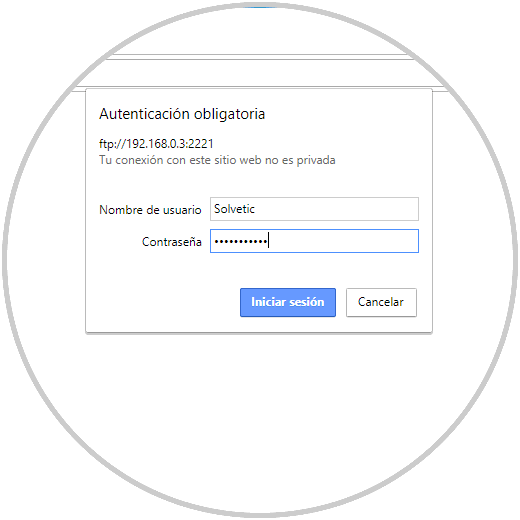Image resolution: width=520 pixels, height=520 pixels.
Task: Click blank dialog space above the username field
Action: click(x=260, y=183)
